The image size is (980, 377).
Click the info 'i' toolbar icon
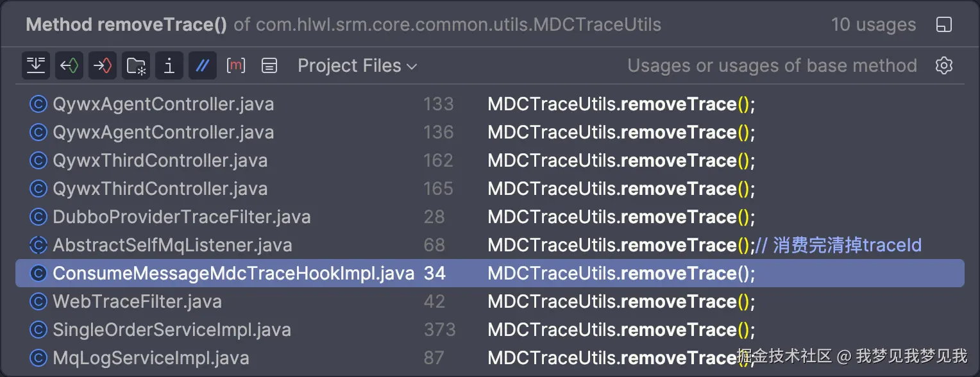coord(169,65)
